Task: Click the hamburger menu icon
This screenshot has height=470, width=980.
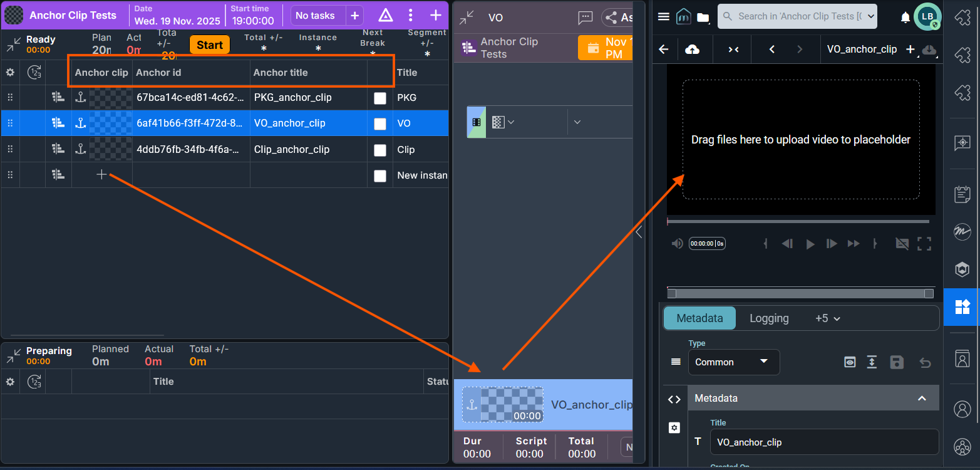Action: click(664, 17)
